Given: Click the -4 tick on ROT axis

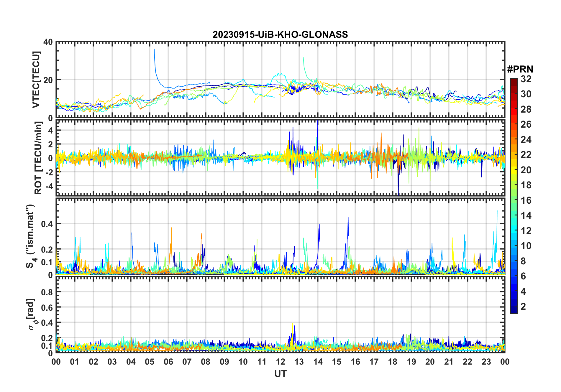Looking at the screenshot, I should pos(48,186).
